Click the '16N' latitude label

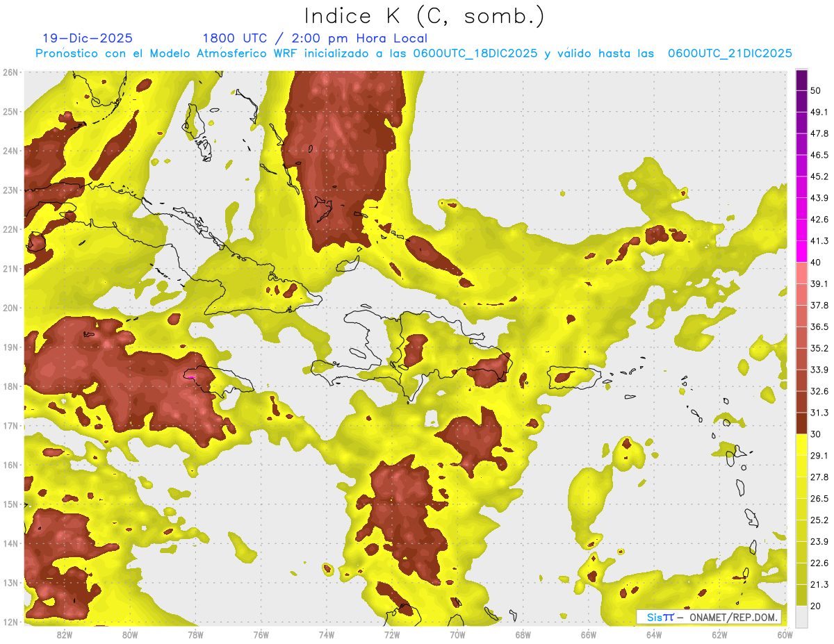[x=10, y=465]
